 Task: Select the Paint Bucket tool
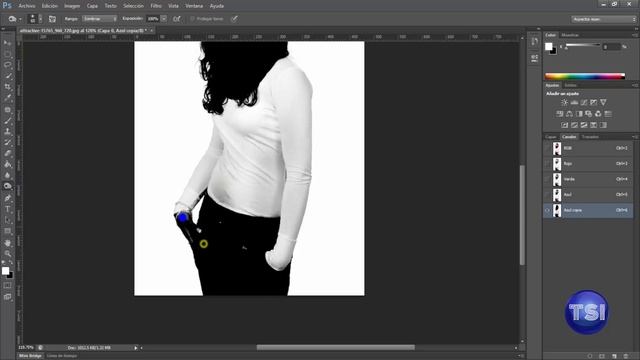(7, 164)
